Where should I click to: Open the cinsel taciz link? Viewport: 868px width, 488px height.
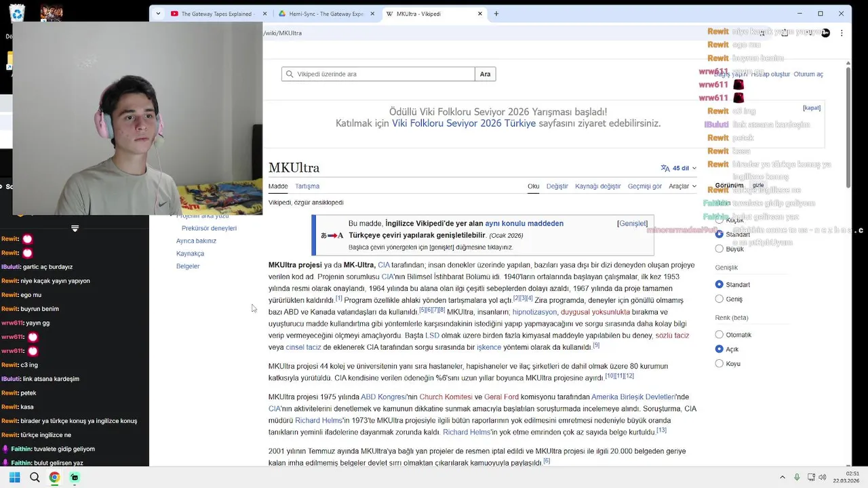[304, 348]
